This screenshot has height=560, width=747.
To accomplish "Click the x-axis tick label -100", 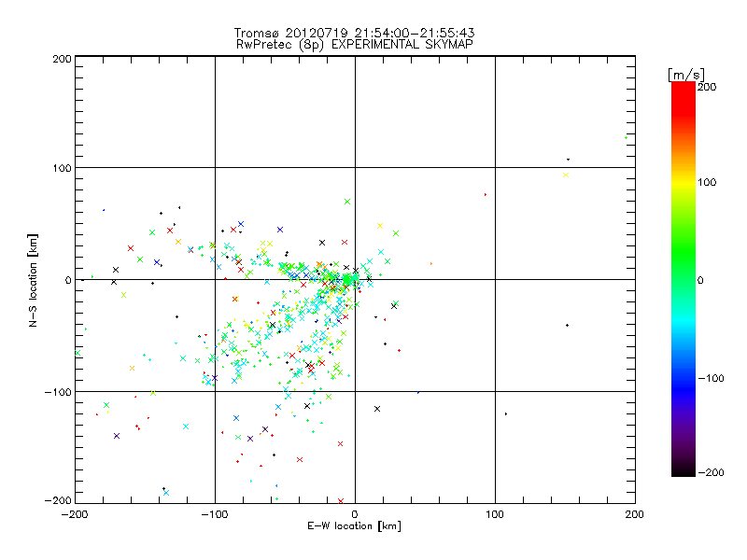I will 214,512.
